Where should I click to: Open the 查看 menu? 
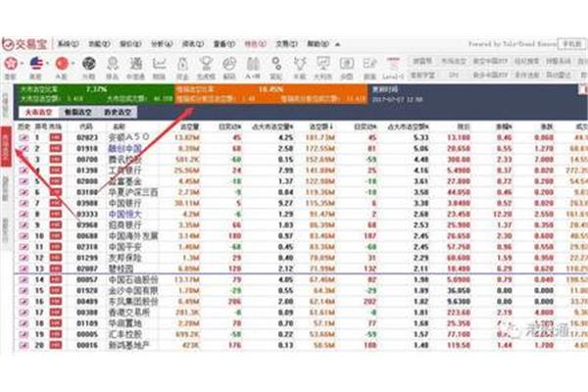click(223, 44)
